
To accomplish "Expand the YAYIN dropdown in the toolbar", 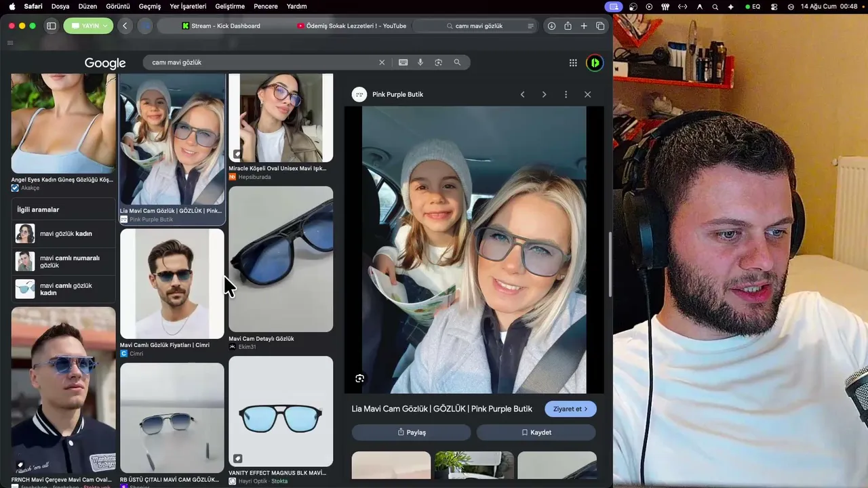I will coord(90,26).
